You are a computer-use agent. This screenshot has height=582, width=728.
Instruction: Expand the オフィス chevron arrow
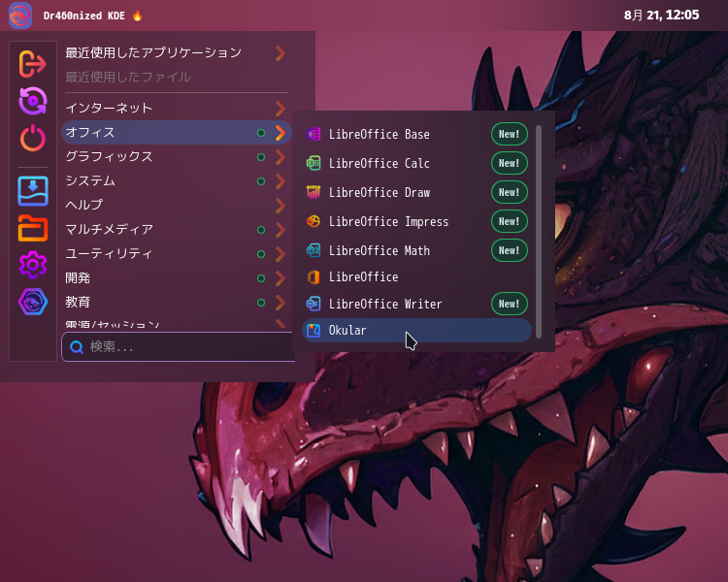[x=280, y=133]
